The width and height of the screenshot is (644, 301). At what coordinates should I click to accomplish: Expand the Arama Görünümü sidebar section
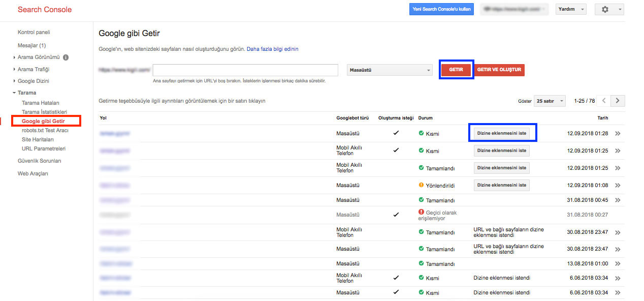[x=39, y=57]
